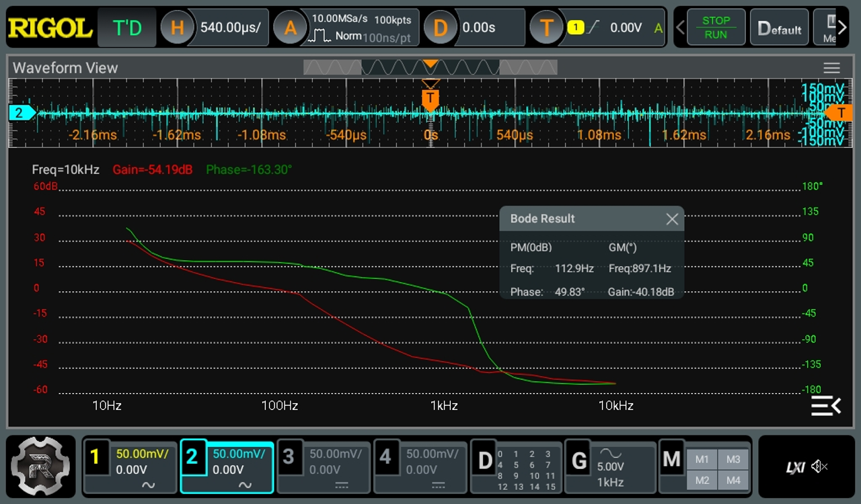Toggle acquisition with the STOP RUN button

[716, 27]
